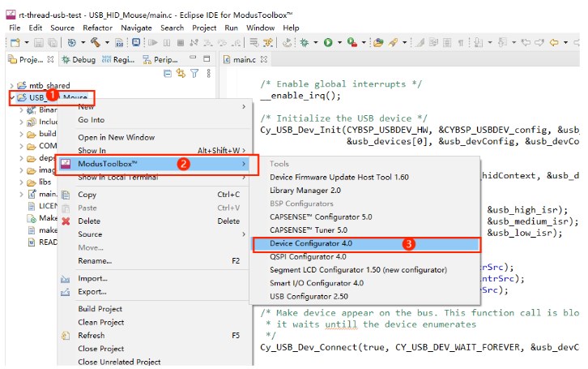Open the Navigate menu
588x369 pixels.
click(136, 28)
